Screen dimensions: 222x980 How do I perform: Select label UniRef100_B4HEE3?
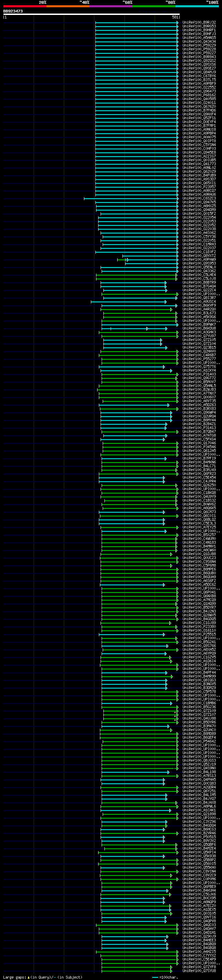(199, 940)
